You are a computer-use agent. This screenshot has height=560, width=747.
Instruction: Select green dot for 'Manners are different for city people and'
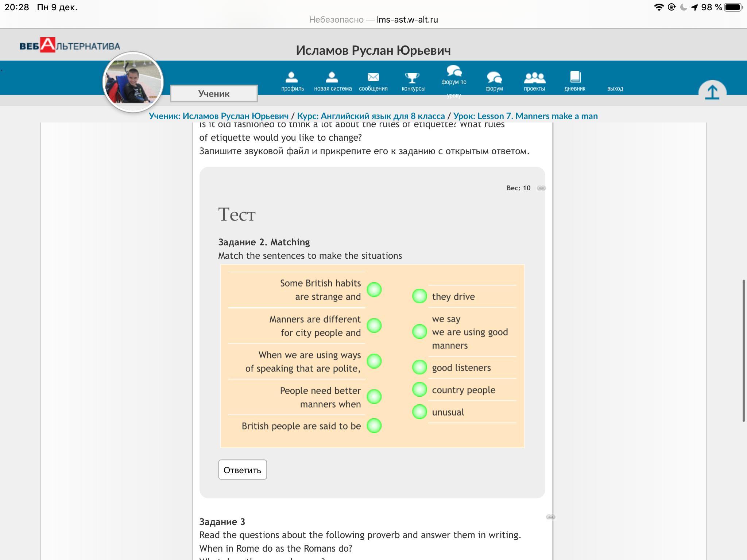(x=374, y=326)
